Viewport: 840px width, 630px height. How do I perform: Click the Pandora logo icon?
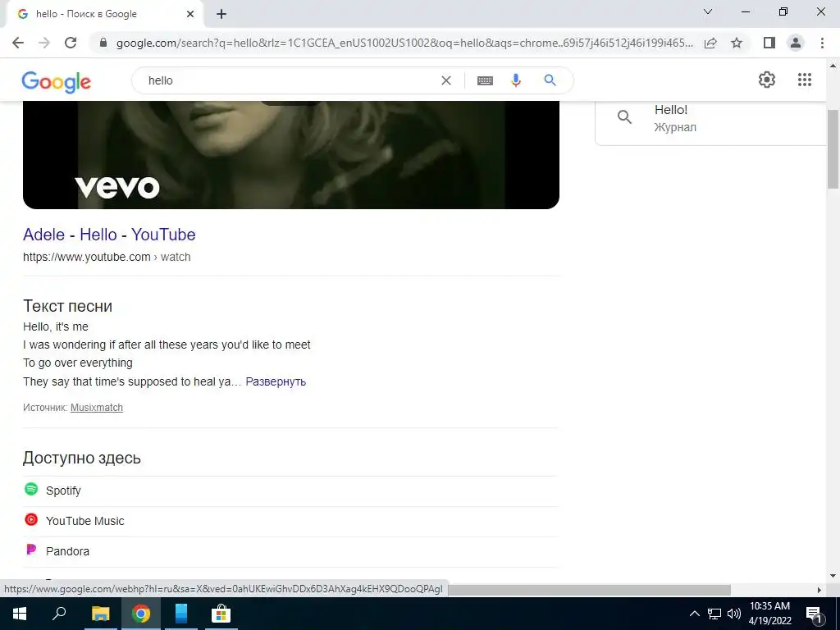coord(32,550)
